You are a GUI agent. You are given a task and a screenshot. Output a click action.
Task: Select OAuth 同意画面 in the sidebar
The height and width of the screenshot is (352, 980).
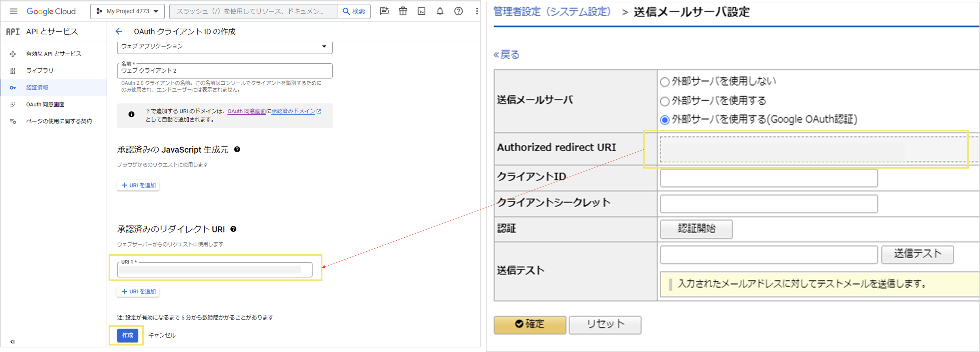tap(45, 104)
